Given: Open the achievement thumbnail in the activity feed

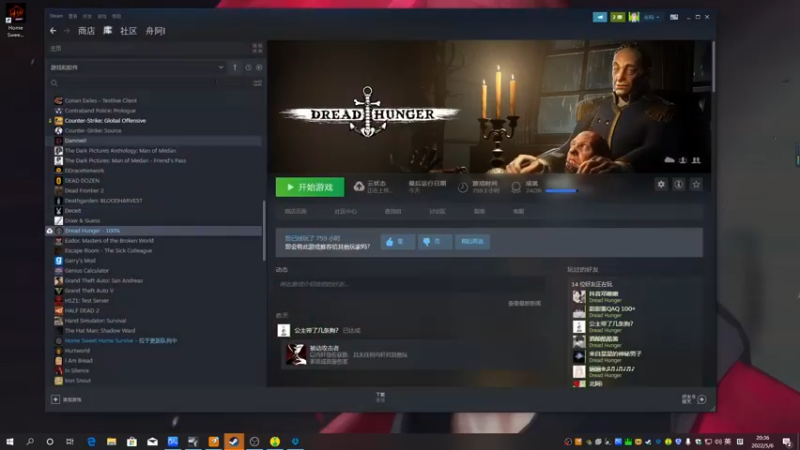Looking at the screenshot, I should click(295, 354).
